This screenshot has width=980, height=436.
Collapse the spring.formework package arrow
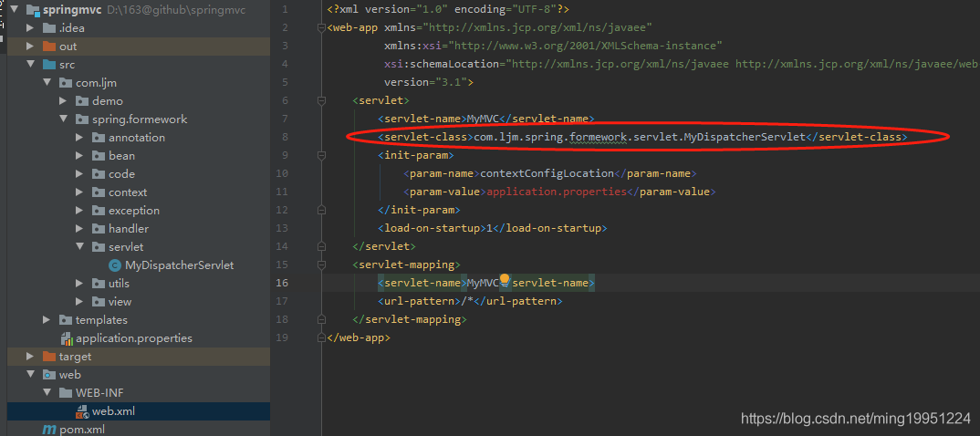point(63,119)
